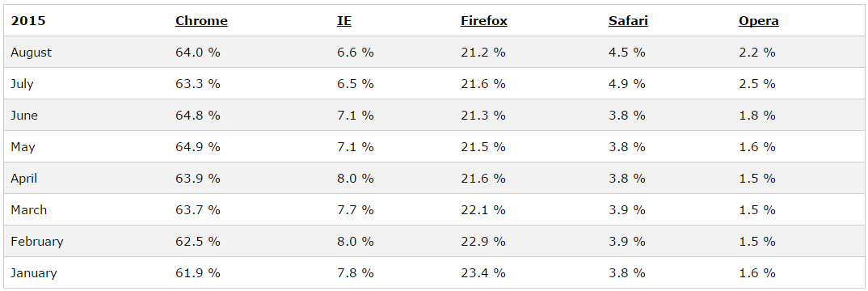Select the 2015 year header cell
Screen dimensions: 868x291
[28, 21]
